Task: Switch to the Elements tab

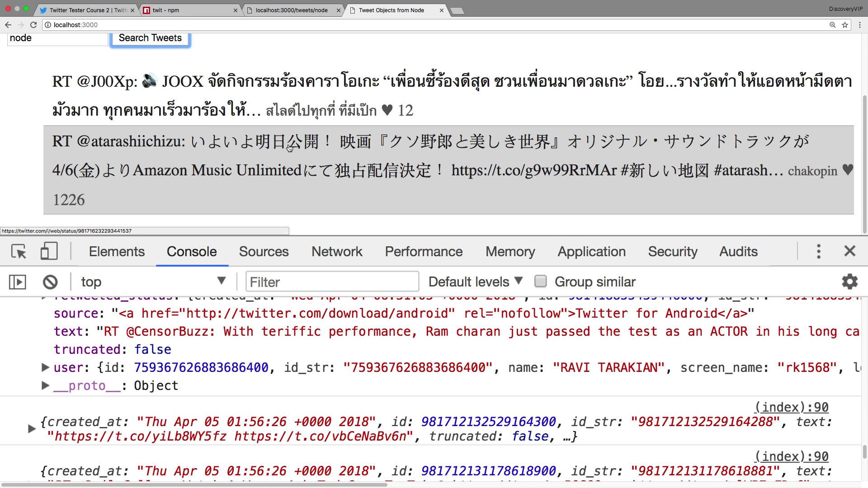Action: [117, 252]
